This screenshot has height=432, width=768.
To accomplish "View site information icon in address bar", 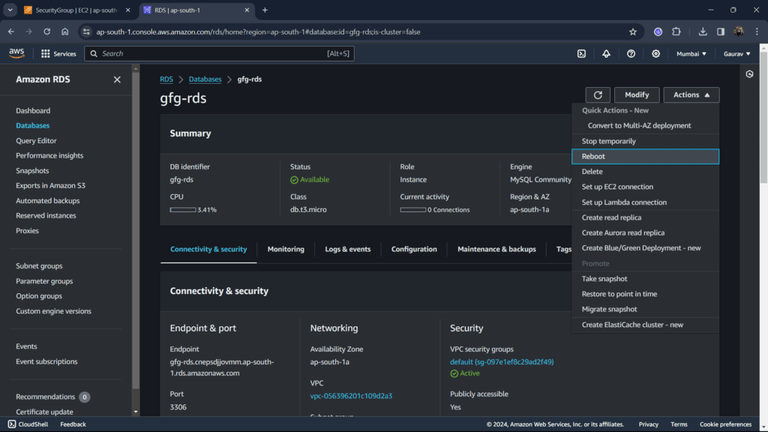I will pyautogui.click(x=87, y=32).
